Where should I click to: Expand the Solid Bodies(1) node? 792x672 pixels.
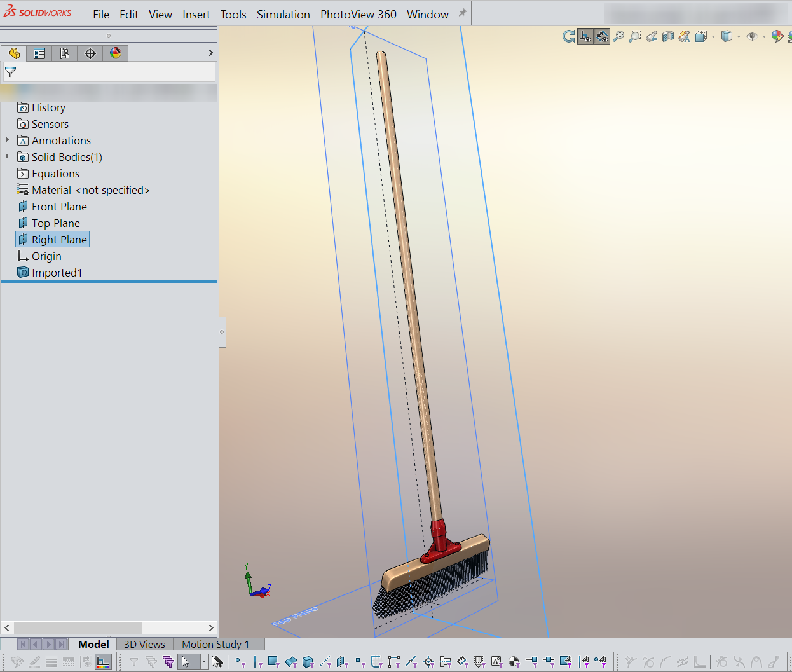click(x=8, y=156)
